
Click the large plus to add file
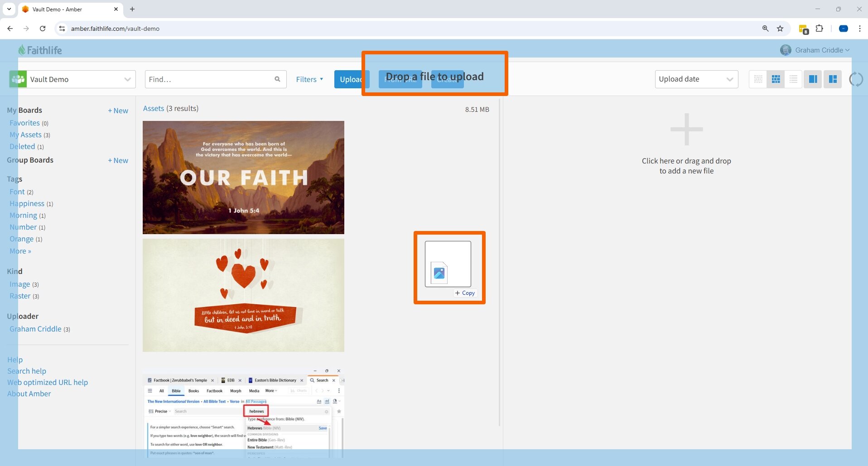click(x=686, y=129)
